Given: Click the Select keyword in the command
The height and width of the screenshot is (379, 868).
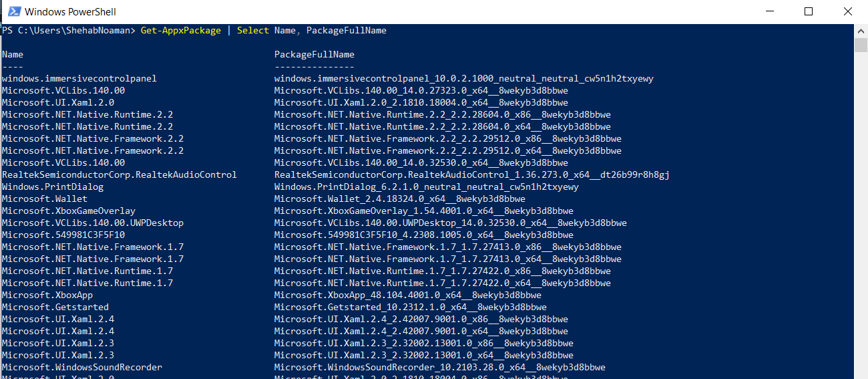Looking at the screenshot, I should [x=253, y=31].
